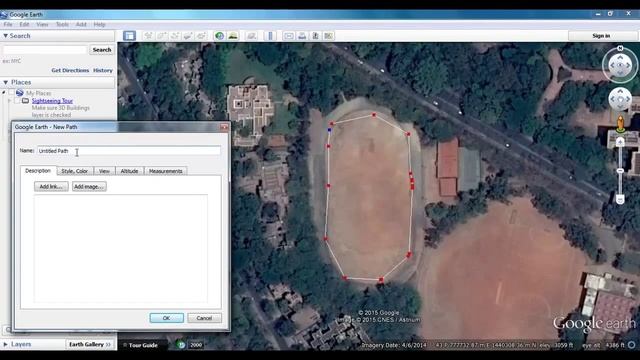
Task: Click inside the description text area
Action: (x=121, y=248)
